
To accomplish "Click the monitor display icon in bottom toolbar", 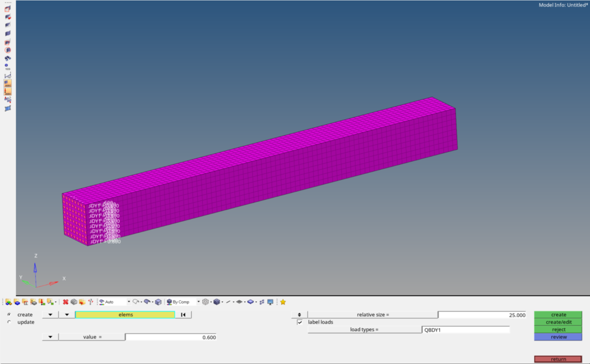I will tap(270, 302).
